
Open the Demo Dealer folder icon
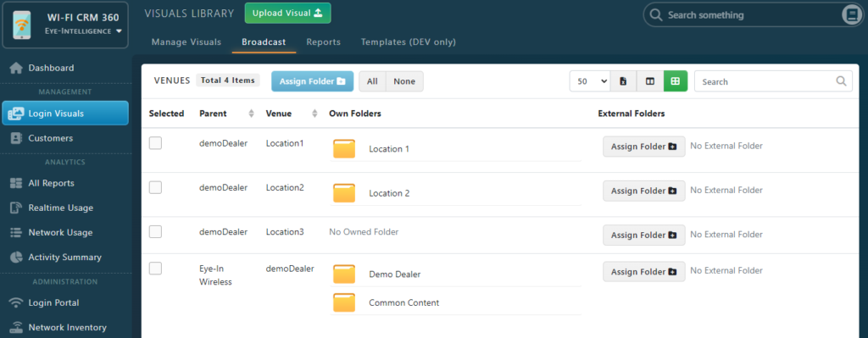pos(344,274)
